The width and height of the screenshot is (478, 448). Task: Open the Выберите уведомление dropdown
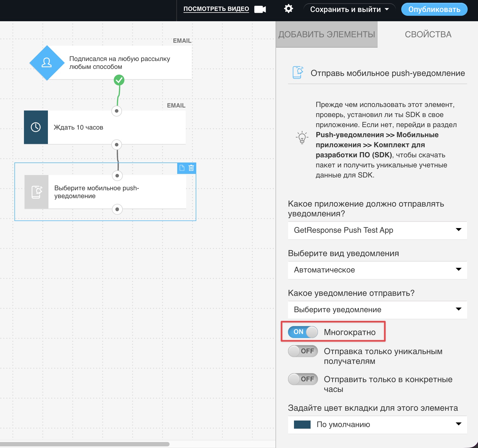(x=377, y=310)
